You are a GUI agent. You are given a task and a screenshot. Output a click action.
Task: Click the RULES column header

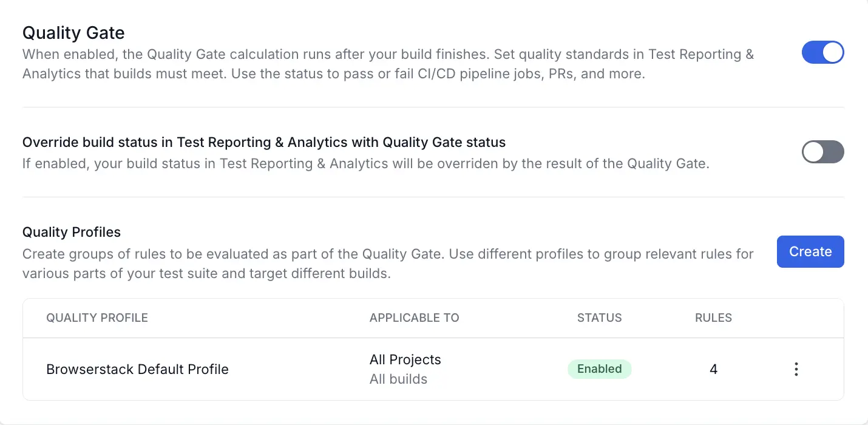(x=713, y=318)
